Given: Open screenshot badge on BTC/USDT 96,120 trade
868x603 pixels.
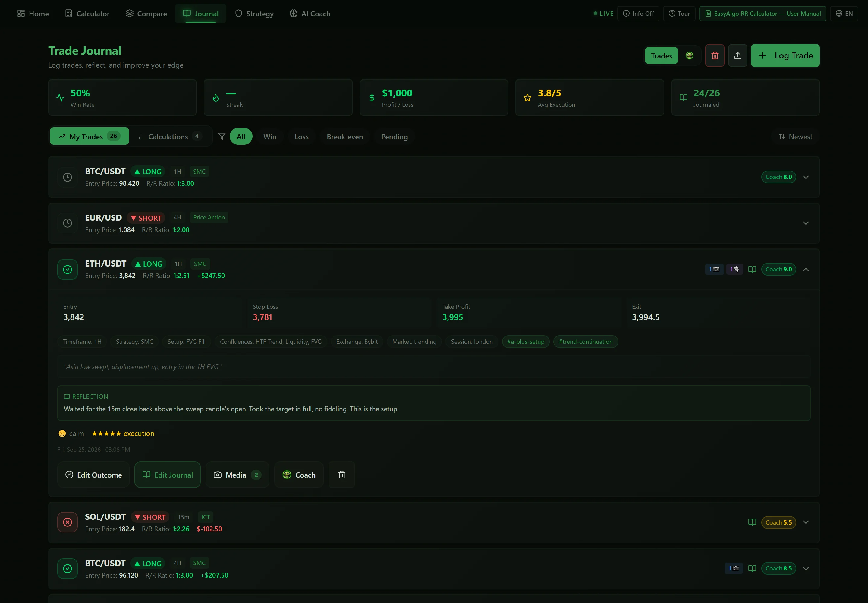Looking at the screenshot, I should point(734,568).
